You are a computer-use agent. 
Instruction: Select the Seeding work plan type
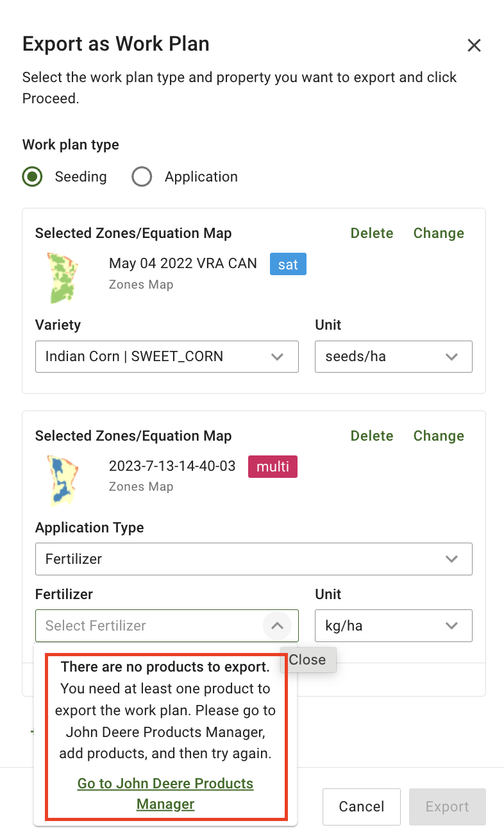pos(33,177)
